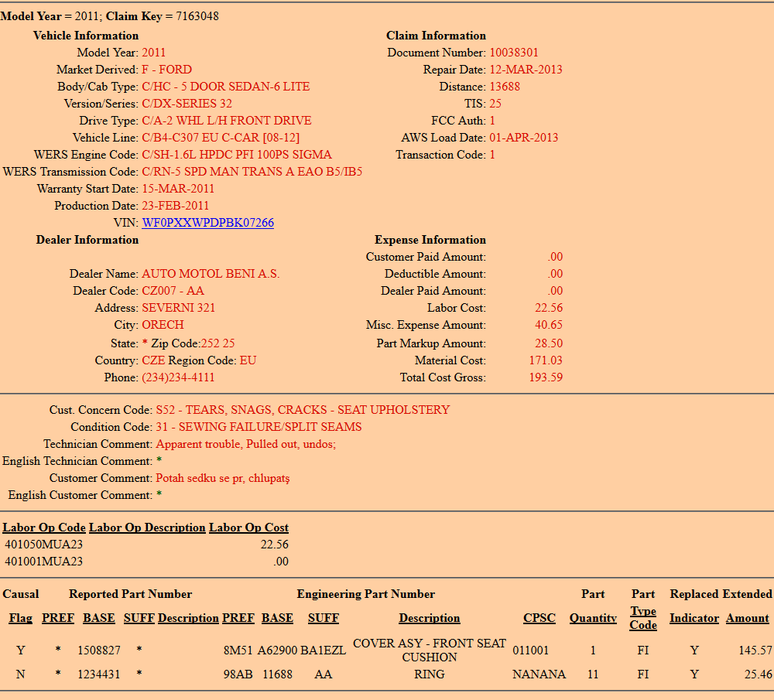Viewport: 774px width, 700px height.
Task: Click the CPSC column header
Action: pos(539,618)
